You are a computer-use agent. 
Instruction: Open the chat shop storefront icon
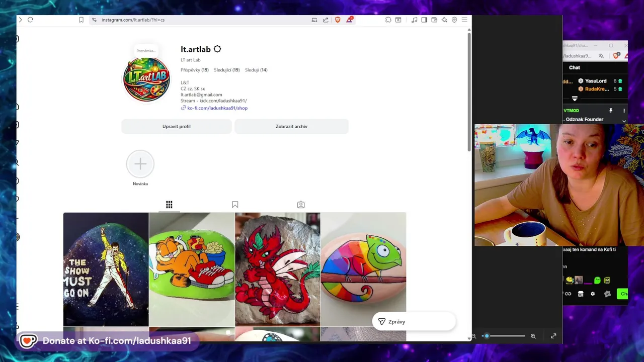(x=581, y=294)
